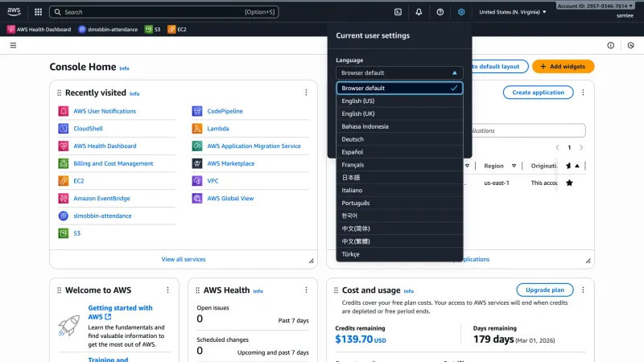Click the AWS Health Info link
Viewport: 644px width, 362px height.
pos(258,291)
